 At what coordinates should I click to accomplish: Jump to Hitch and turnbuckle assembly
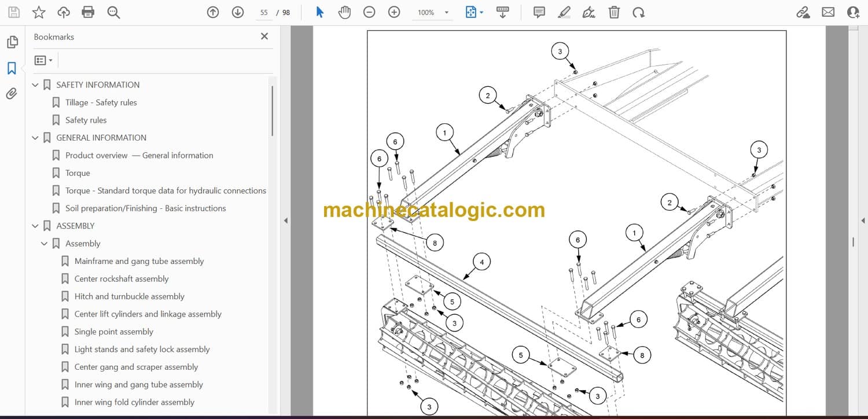pyautogui.click(x=129, y=296)
